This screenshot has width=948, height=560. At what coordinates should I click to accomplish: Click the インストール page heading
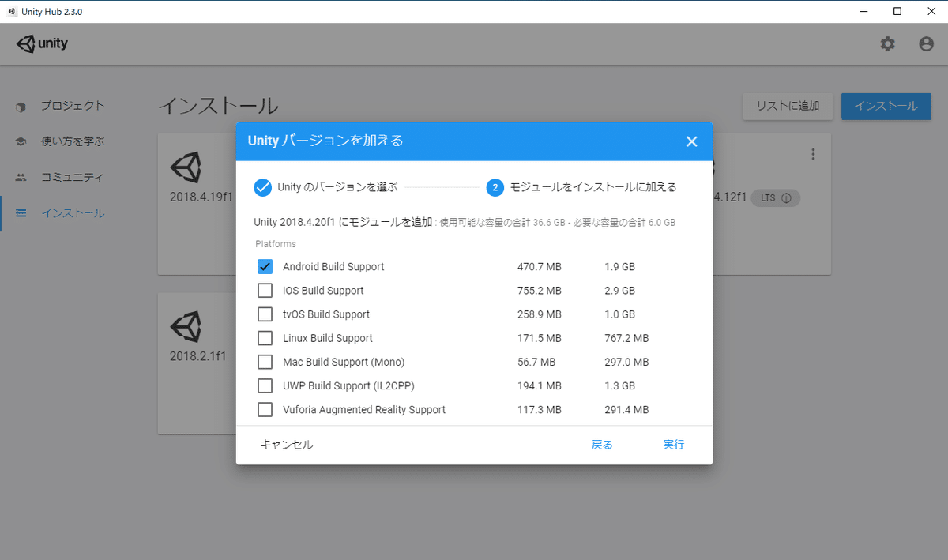218,106
